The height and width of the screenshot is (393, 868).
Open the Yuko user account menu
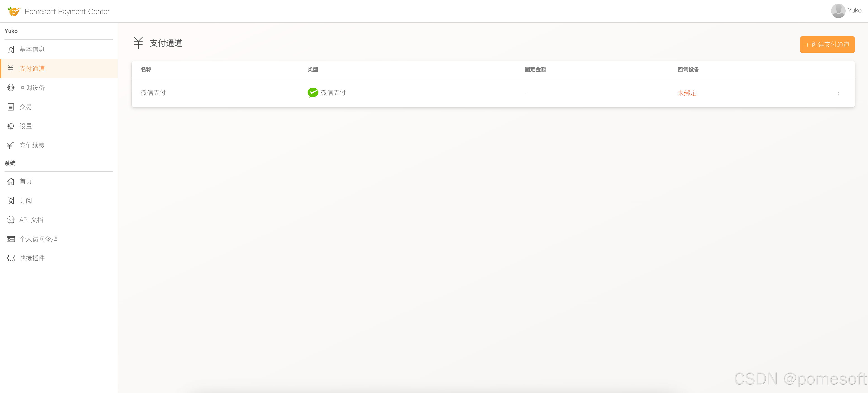[854, 10]
